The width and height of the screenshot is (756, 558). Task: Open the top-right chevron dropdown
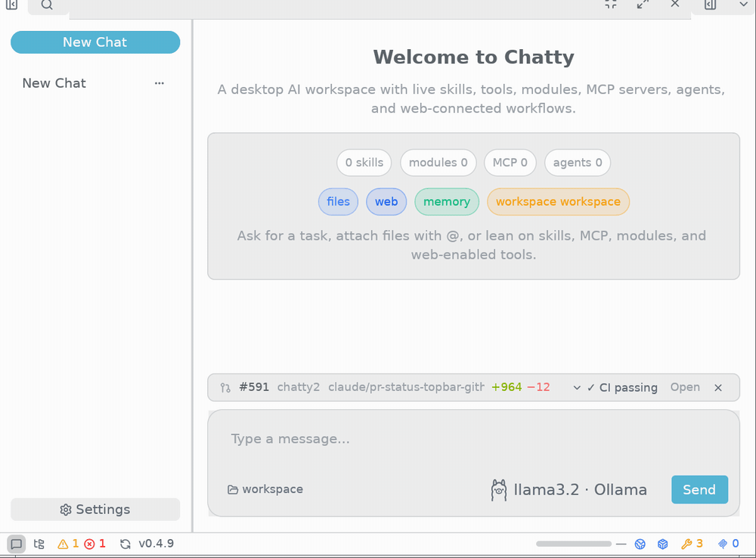[x=743, y=5]
